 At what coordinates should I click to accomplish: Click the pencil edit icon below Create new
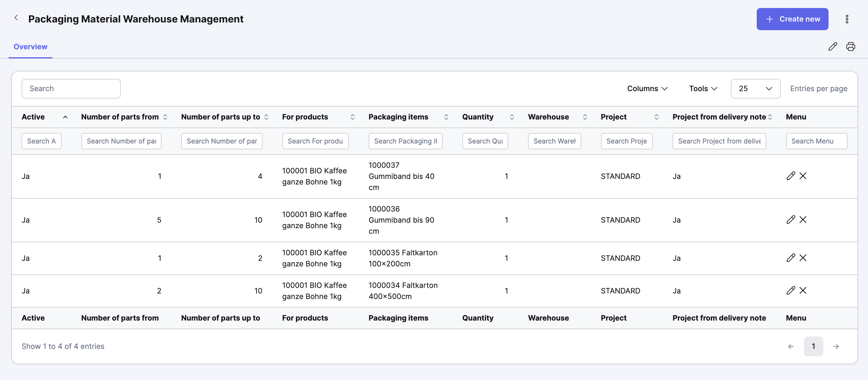(833, 46)
